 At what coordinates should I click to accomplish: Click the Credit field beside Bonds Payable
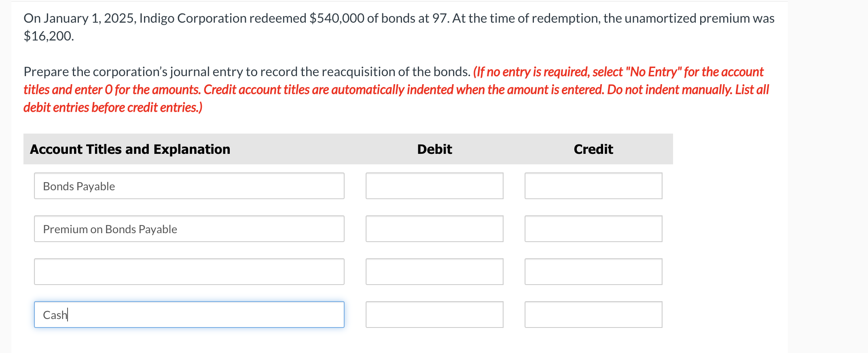pos(593,186)
